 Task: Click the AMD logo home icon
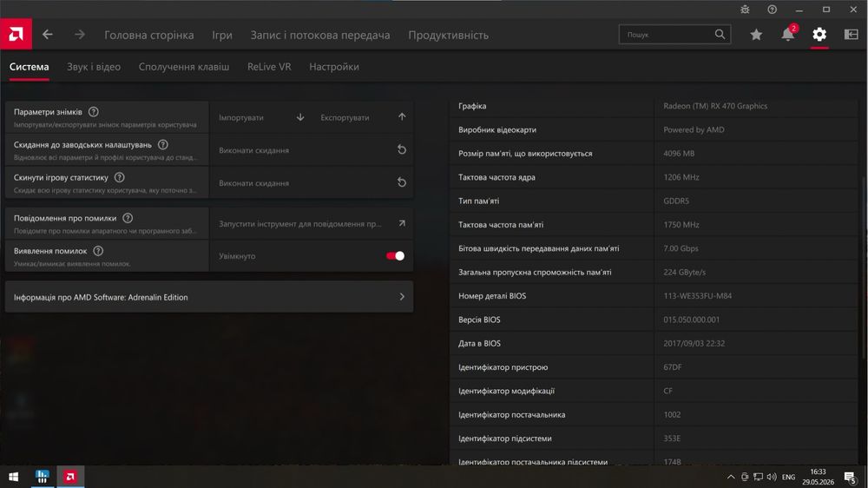coord(16,35)
